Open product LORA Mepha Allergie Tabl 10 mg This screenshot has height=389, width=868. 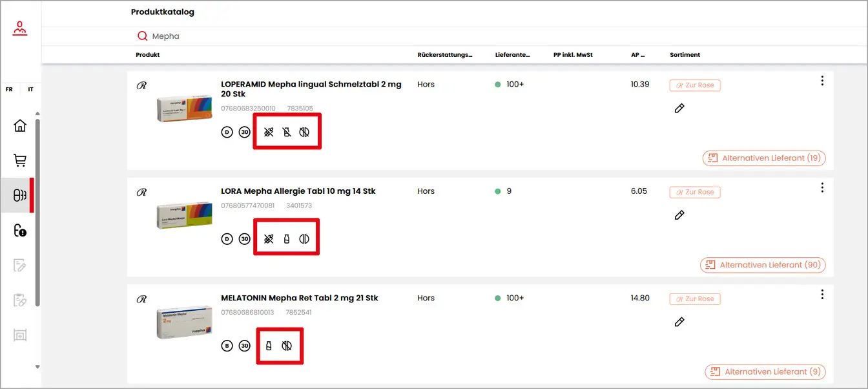point(298,191)
